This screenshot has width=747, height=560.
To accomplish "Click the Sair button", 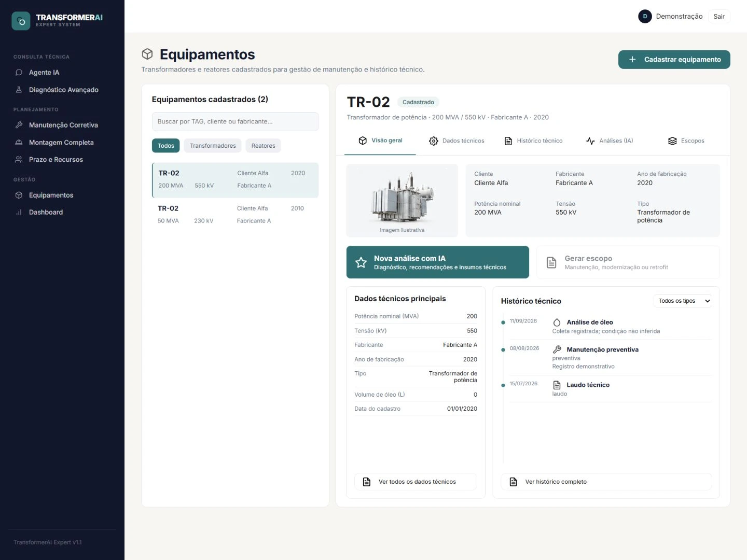I will tap(719, 17).
